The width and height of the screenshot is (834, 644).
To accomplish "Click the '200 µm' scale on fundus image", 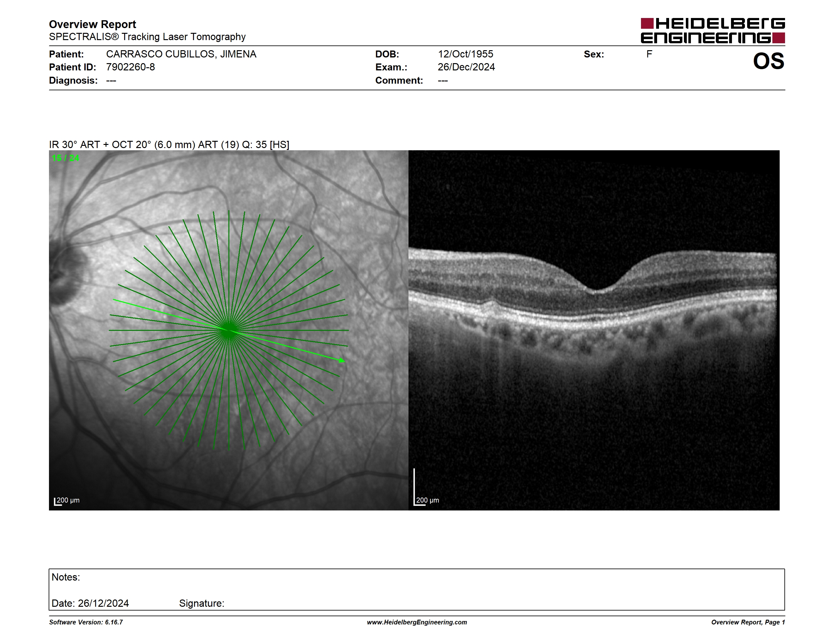I will 67,501.
